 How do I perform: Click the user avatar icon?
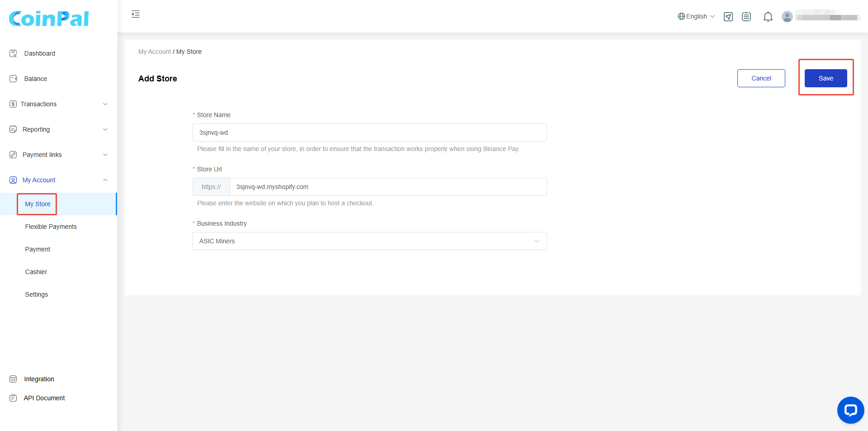click(x=787, y=17)
